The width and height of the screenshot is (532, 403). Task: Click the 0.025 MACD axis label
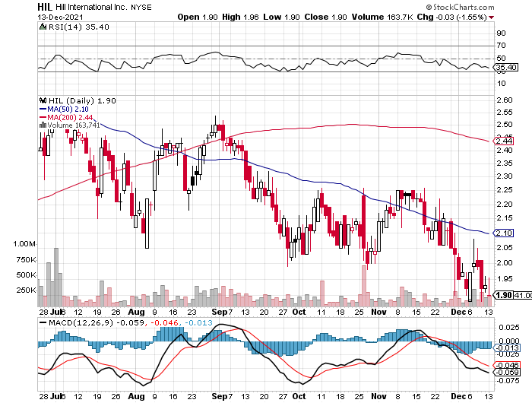coord(509,327)
